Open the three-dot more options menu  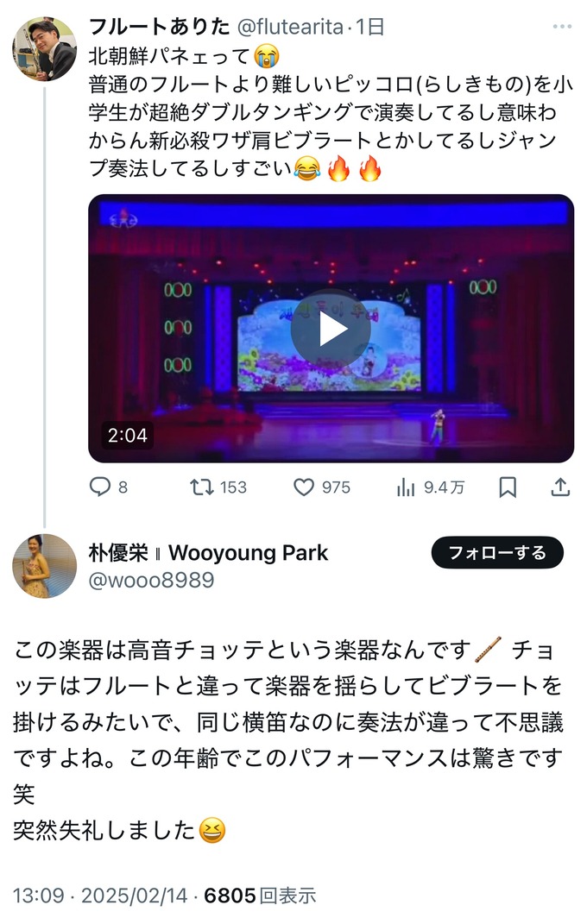[562, 27]
